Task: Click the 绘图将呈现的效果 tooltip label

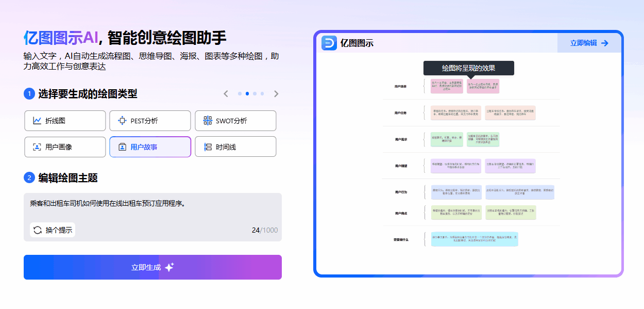Action: pyautogui.click(x=468, y=68)
